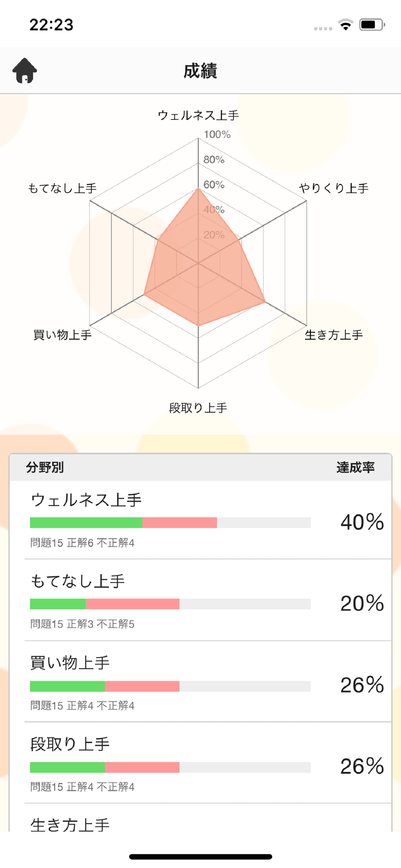The width and height of the screenshot is (401, 868).
Task: Select the 買い物上手 label beside the radar chart
Action: click(x=62, y=335)
